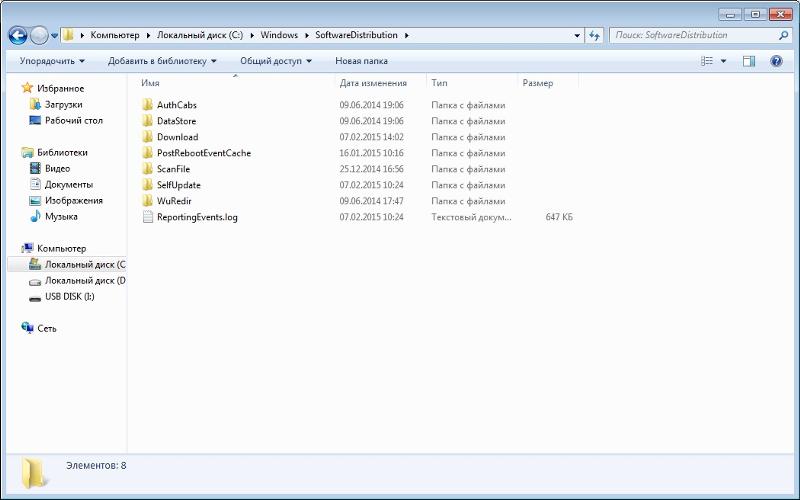Open the Упорядочить menu
Viewport: 800px width, 500px height.
[52, 61]
